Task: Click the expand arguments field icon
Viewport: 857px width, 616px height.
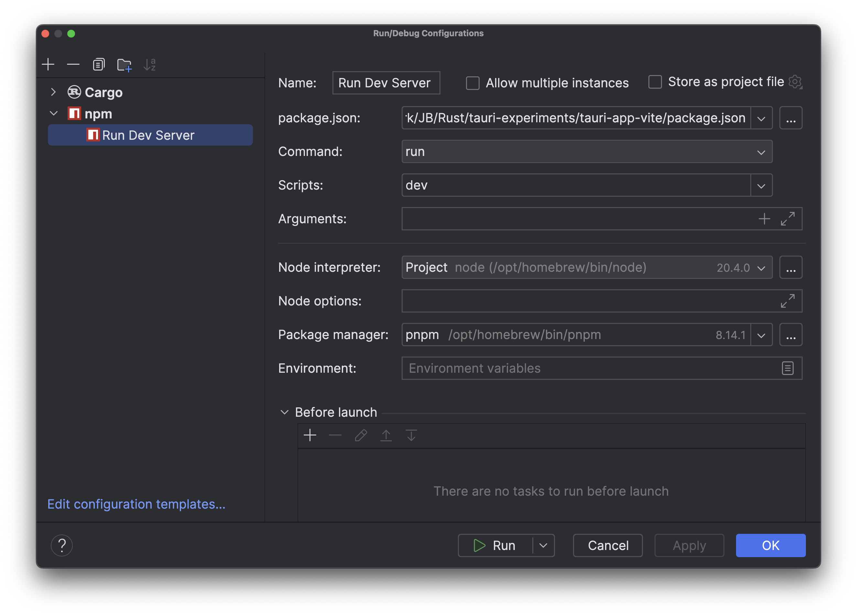Action: (x=789, y=218)
